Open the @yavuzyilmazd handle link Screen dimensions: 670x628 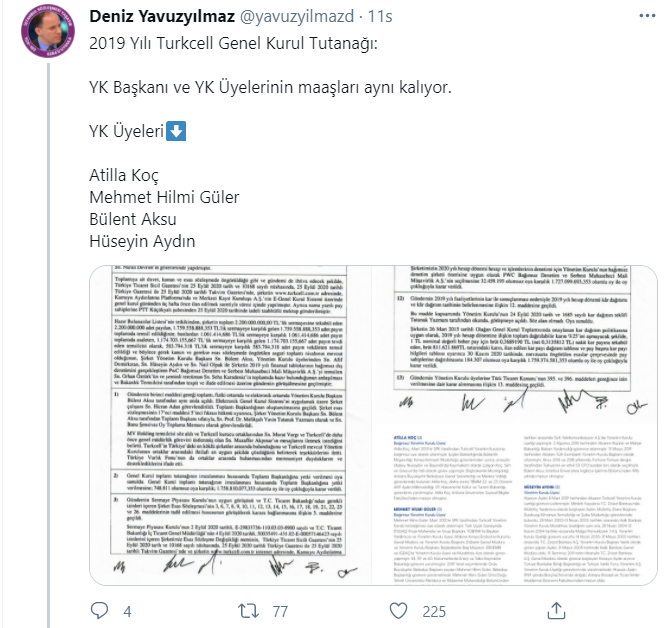(297, 16)
